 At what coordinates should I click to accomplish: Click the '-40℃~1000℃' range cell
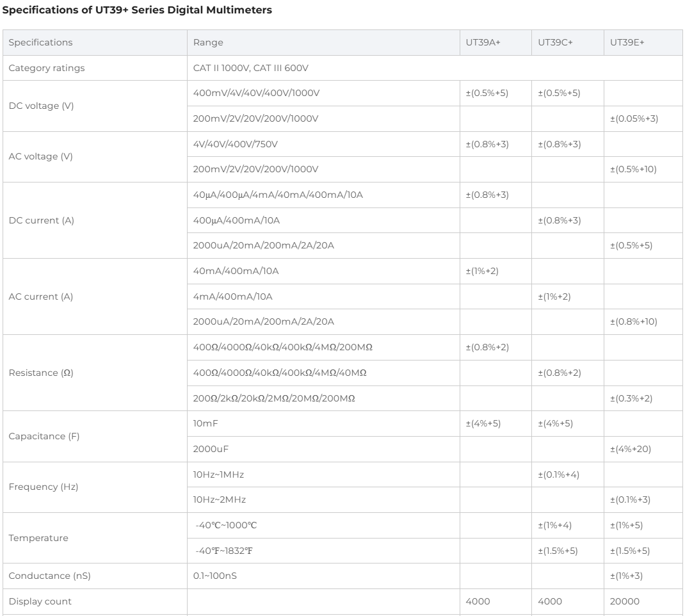tap(323, 525)
